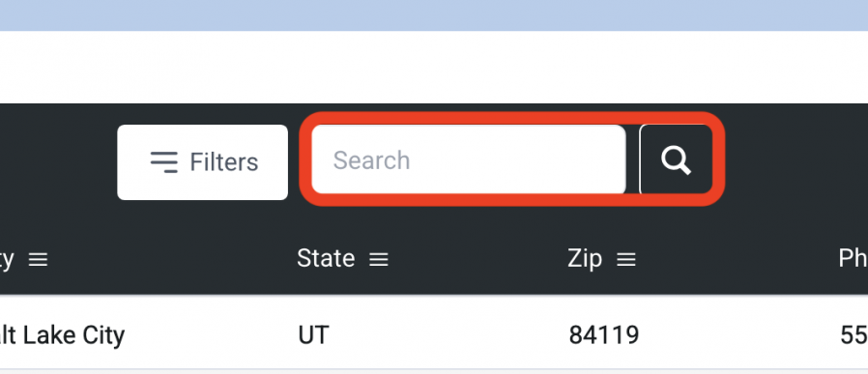Open the City column menu icon
Screen dimensions: 868x374
tap(38, 259)
